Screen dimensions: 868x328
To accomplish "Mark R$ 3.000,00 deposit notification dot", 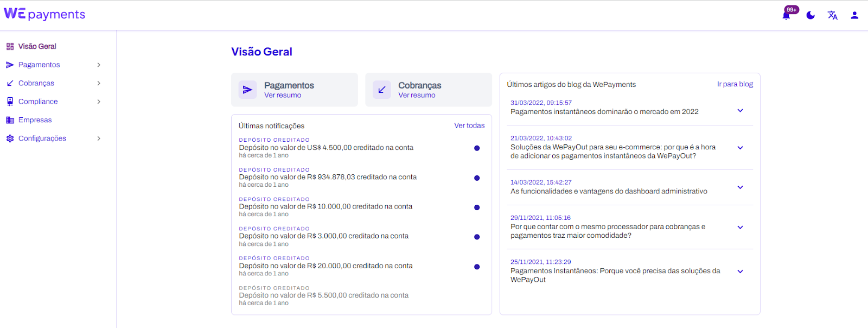I will click(x=477, y=237).
